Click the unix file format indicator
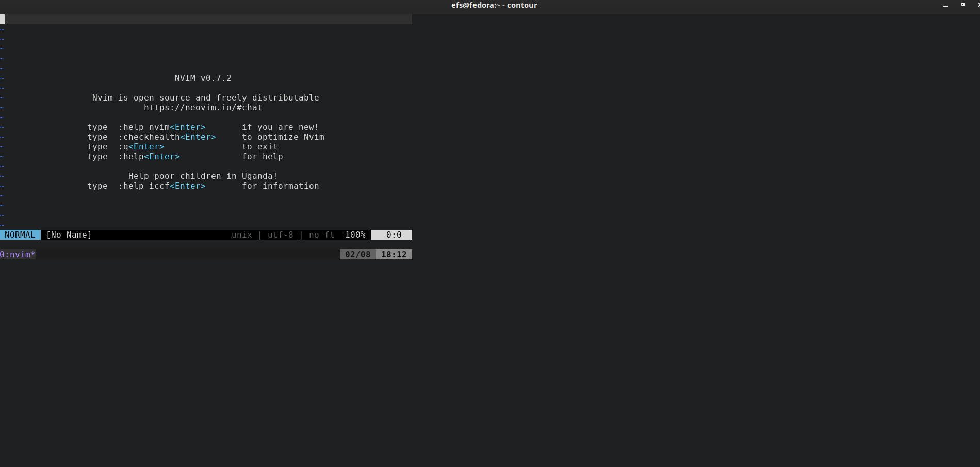Viewport: 980px width, 467px height. pos(242,235)
